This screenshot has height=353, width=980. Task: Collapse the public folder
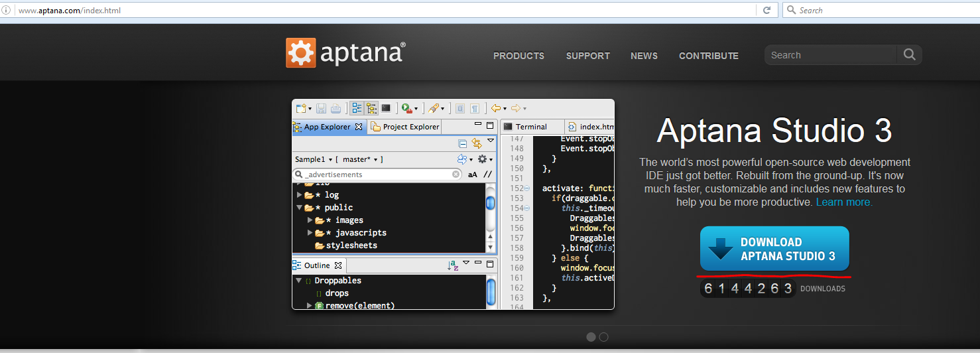pyautogui.click(x=300, y=208)
